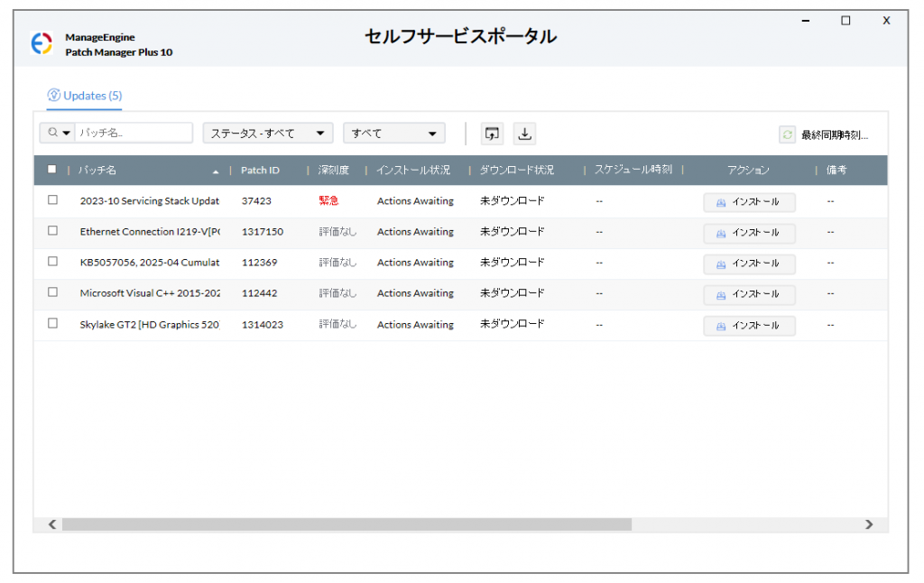Click the green sync refresh icon
This screenshot has height=583, width=924.
(x=788, y=134)
